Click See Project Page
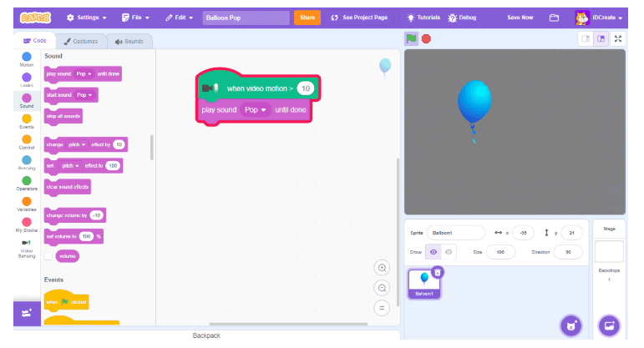 pyautogui.click(x=359, y=18)
